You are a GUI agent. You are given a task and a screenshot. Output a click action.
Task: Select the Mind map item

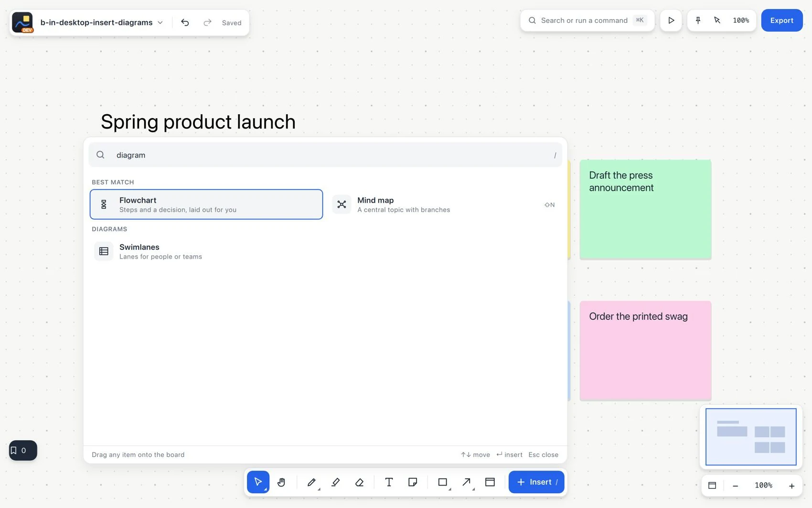pyautogui.click(x=445, y=205)
